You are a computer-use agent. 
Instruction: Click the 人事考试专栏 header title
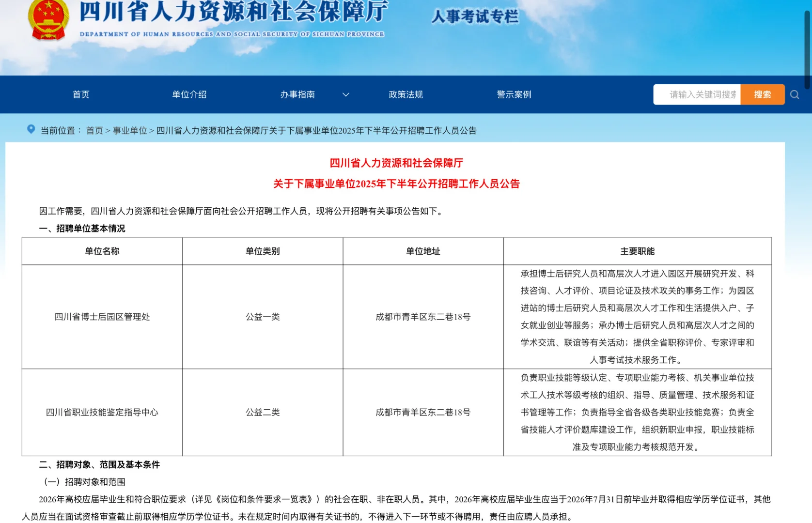(x=475, y=16)
